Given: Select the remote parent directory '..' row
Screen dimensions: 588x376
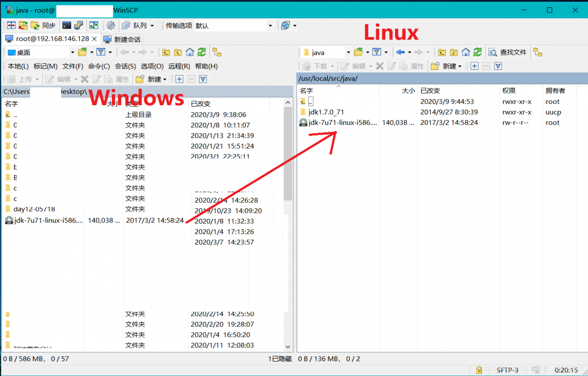Looking at the screenshot, I should (x=307, y=102).
